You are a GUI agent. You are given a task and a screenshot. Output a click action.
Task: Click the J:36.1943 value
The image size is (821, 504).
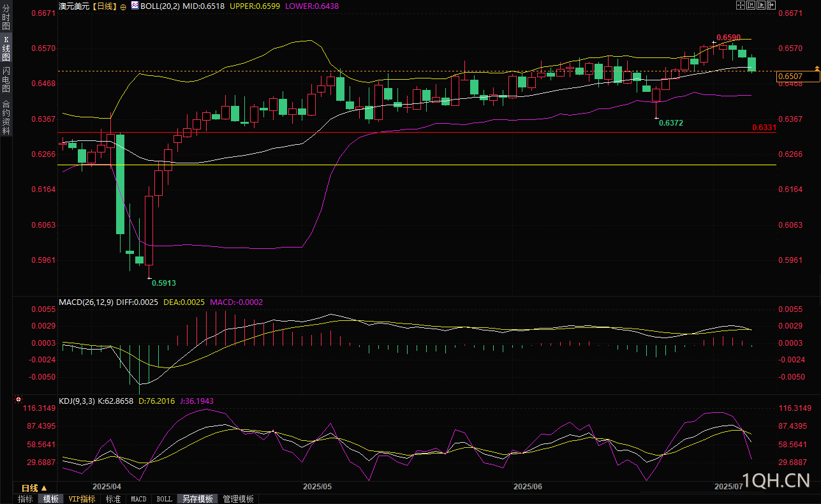pos(196,401)
